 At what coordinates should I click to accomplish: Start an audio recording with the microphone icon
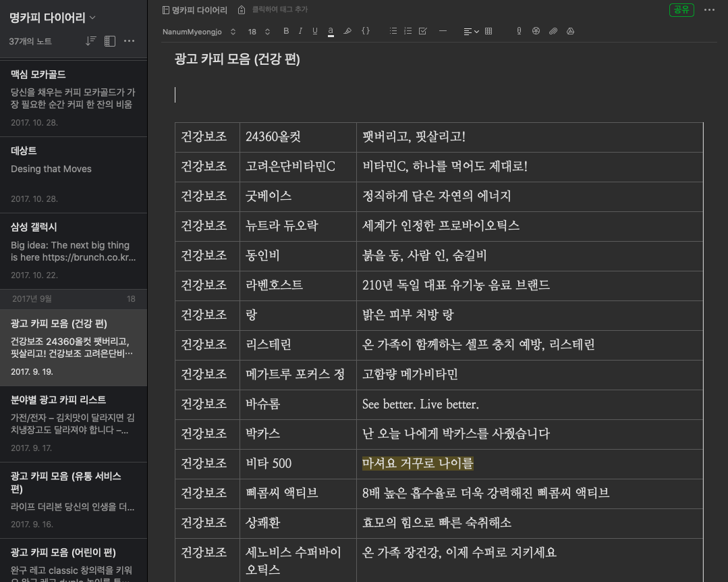pyautogui.click(x=518, y=31)
